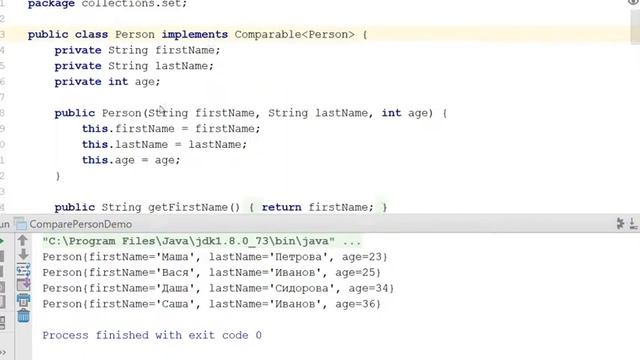Expand more run toolbar actions chevron

pyautogui.click(x=3, y=353)
